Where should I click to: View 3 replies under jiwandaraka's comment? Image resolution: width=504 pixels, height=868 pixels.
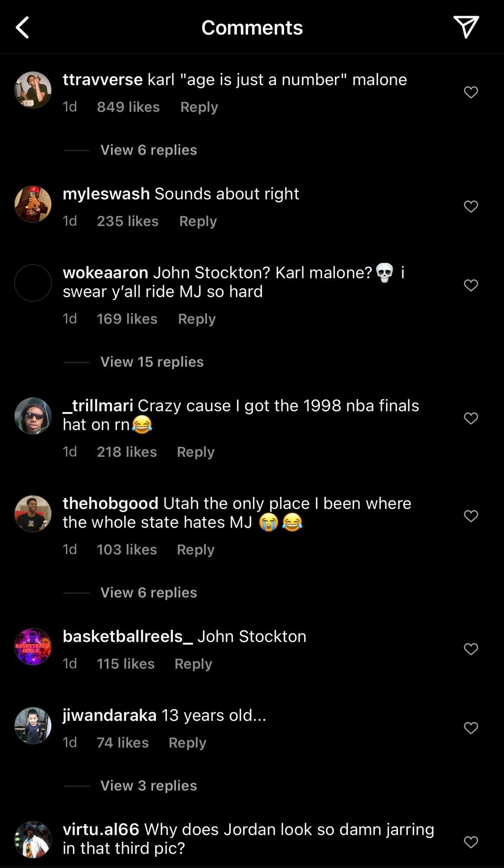click(x=148, y=786)
